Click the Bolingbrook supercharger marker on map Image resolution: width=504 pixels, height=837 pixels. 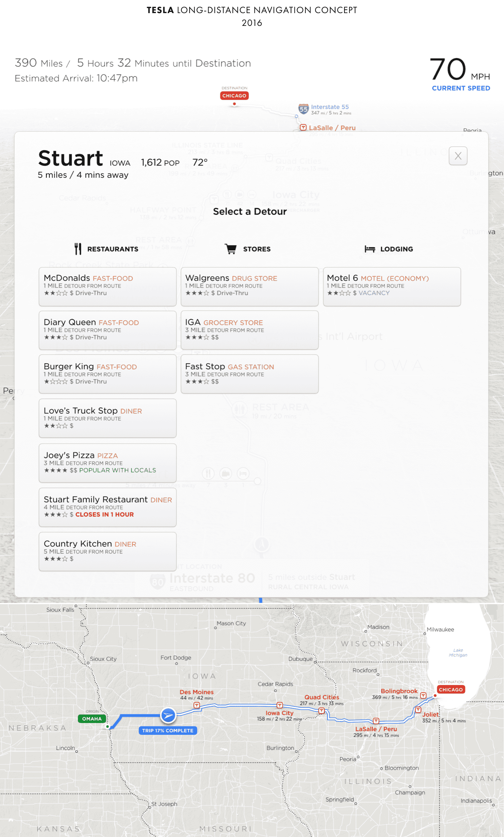point(423,695)
